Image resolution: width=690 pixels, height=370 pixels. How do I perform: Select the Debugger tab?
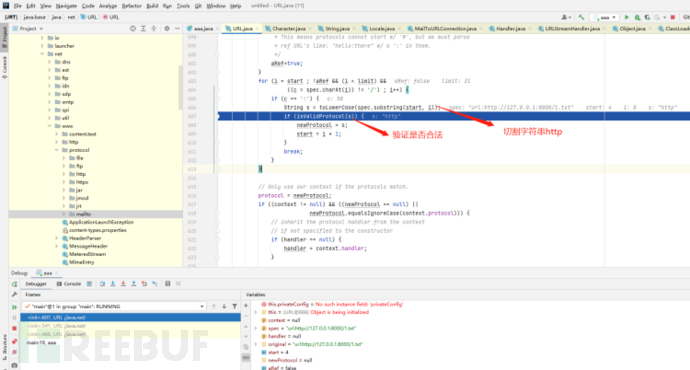pyautogui.click(x=36, y=284)
